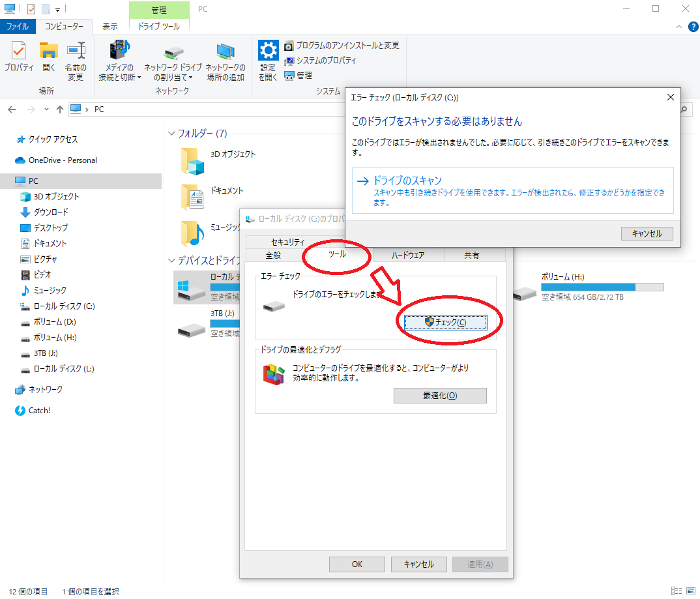Open プログラムのアンインストールと変更 in ribbon
The image size is (700, 599).
[342, 46]
